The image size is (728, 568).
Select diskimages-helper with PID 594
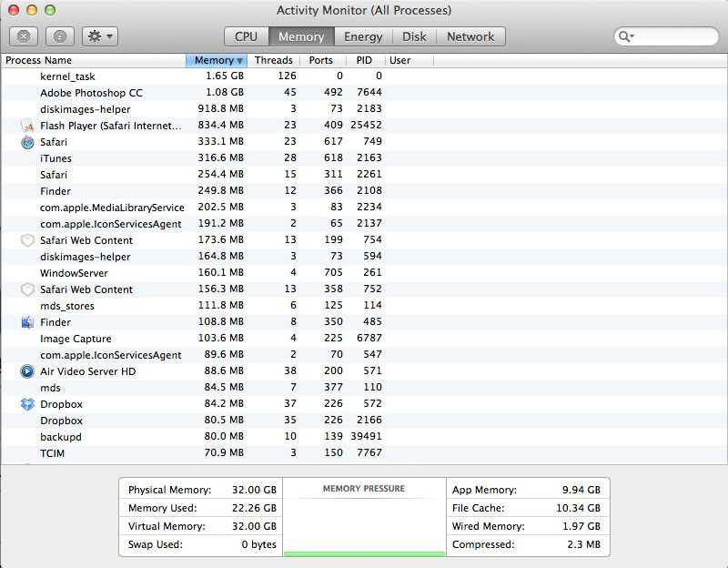(364, 257)
